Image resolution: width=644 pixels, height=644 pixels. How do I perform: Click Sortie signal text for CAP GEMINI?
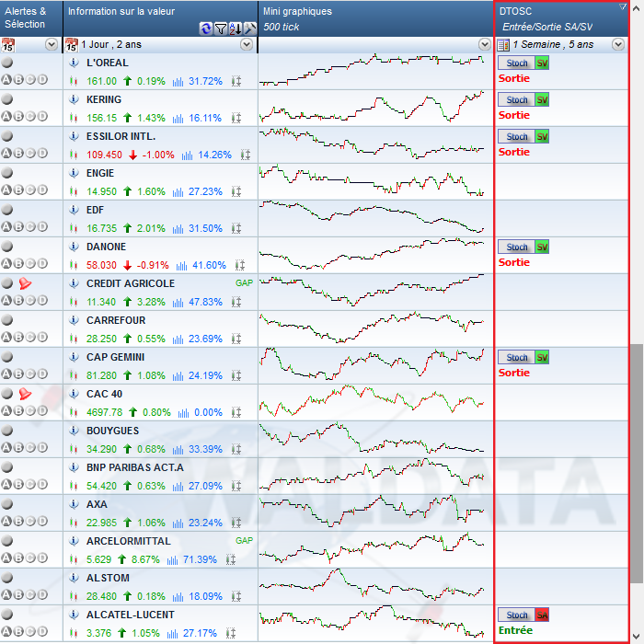[513, 373]
